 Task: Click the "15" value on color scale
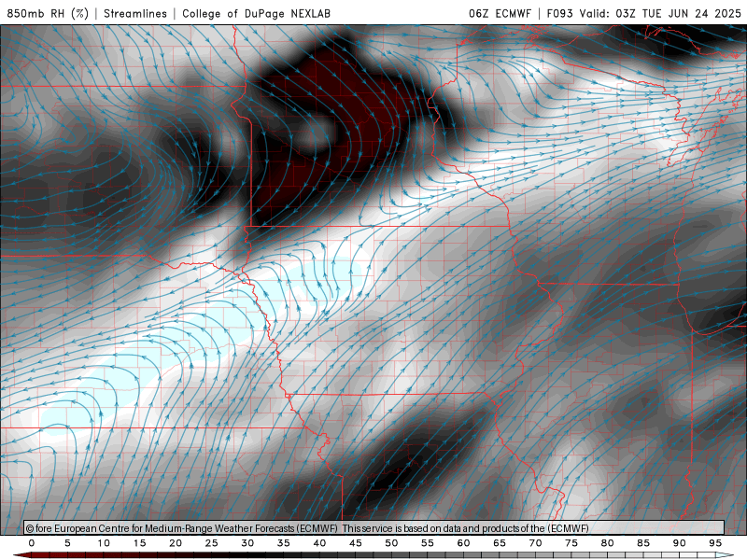pyautogui.click(x=139, y=543)
